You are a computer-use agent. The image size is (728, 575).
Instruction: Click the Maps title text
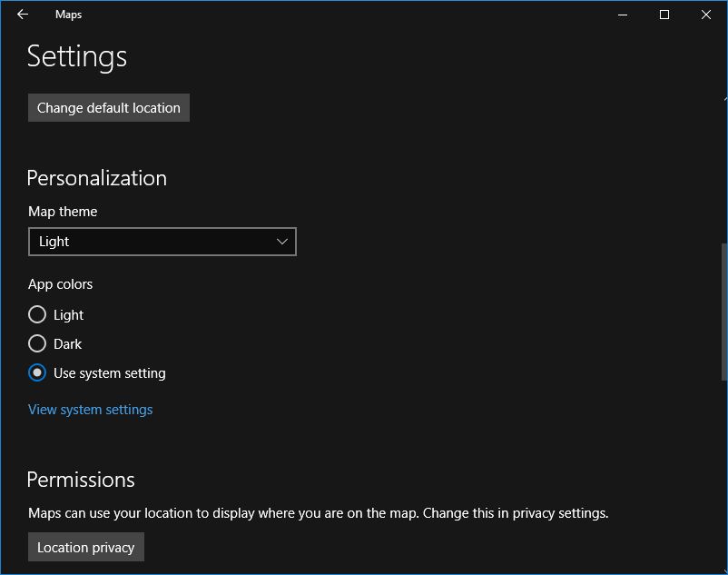(x=68, y=15)
